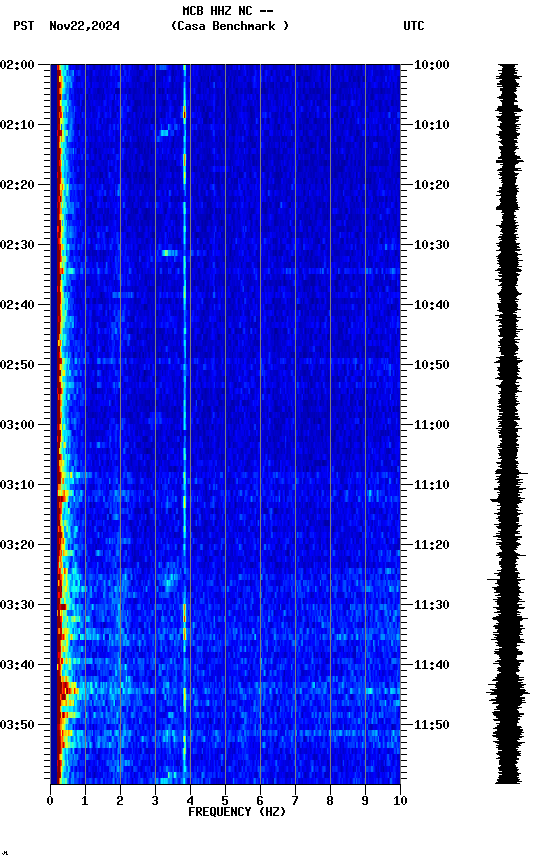Click the seismogram waveform trace beside the spectrogram
552x864 pixels.
[508, 424]
